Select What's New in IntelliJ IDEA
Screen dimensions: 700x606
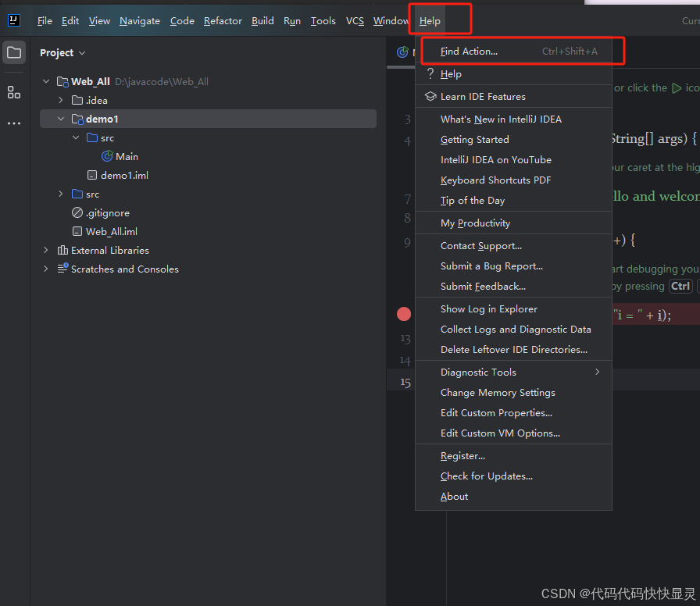[x=513, y=119]
